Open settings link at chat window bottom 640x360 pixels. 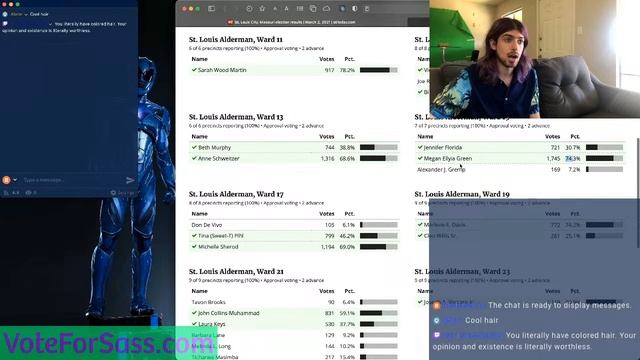click(x=122, y=193)
